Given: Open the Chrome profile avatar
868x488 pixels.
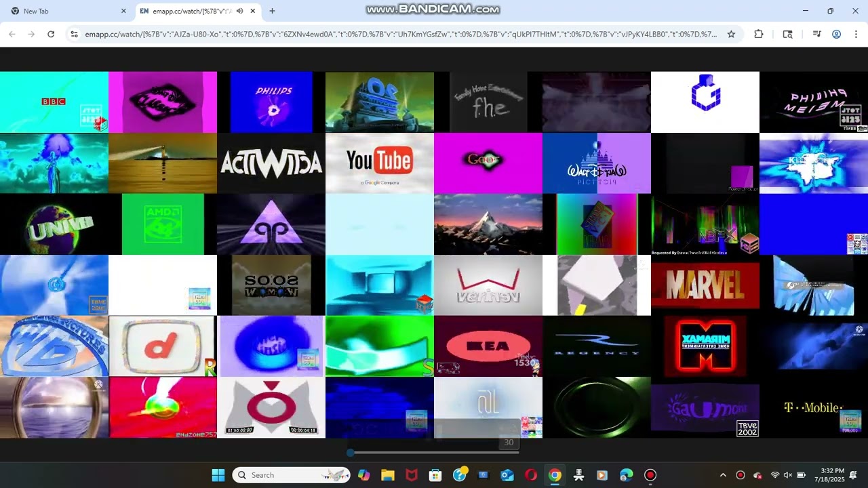Looking at the screenshot, I should tap(837, 34).
